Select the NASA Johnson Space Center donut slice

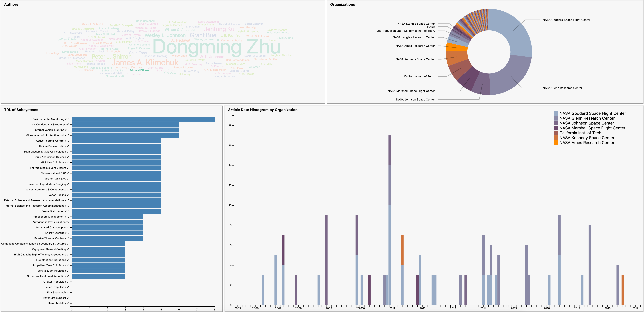coord(482,84)
